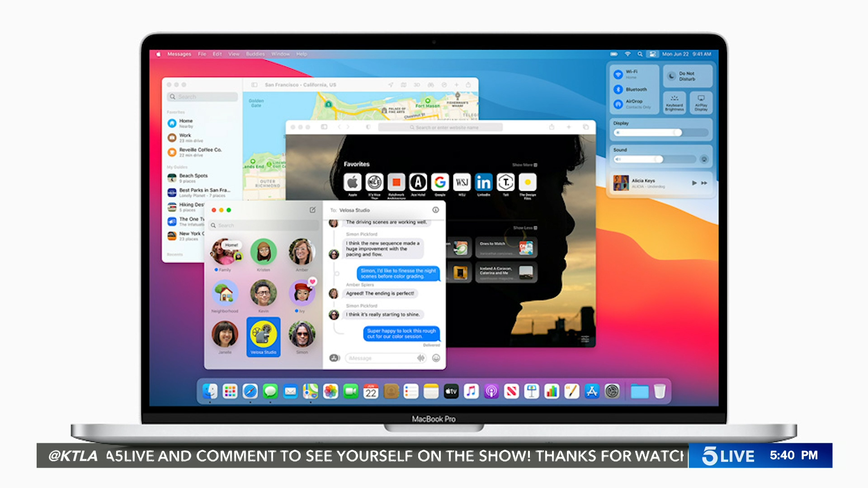Open AirPlay Display control

point(701,103)
